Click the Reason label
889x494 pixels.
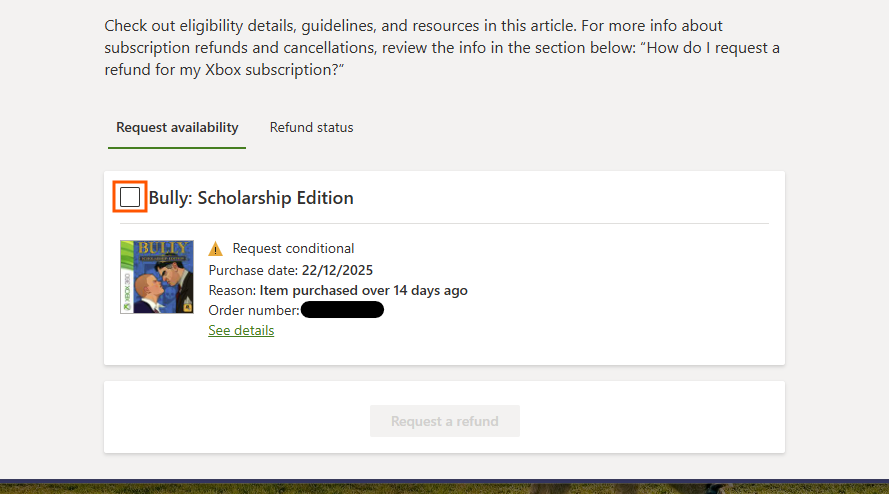tap(232, 291)
